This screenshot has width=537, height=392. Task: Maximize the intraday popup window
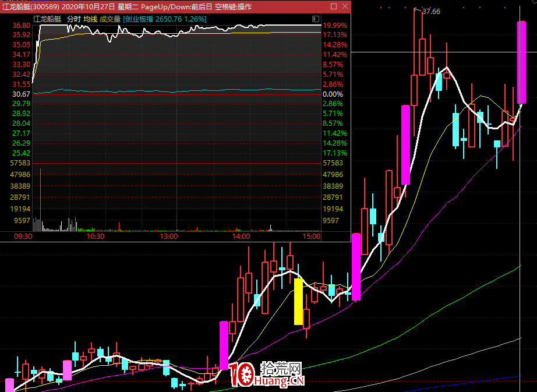(x=333, y=6)
